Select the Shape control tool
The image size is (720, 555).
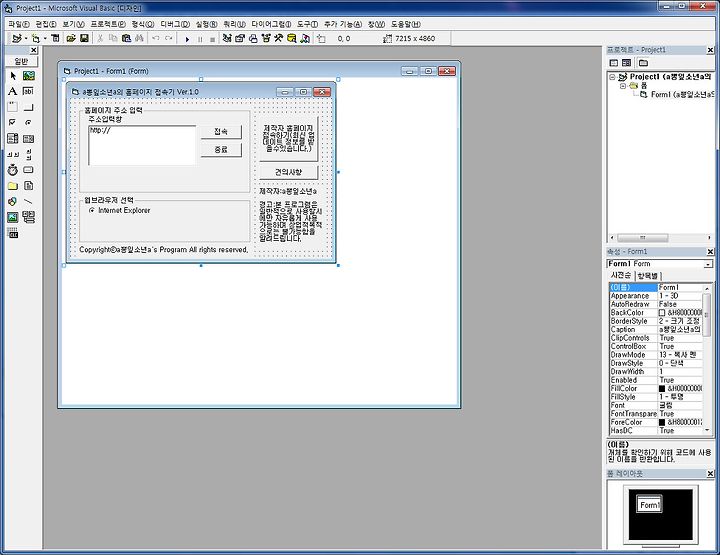tap(13, 202)
